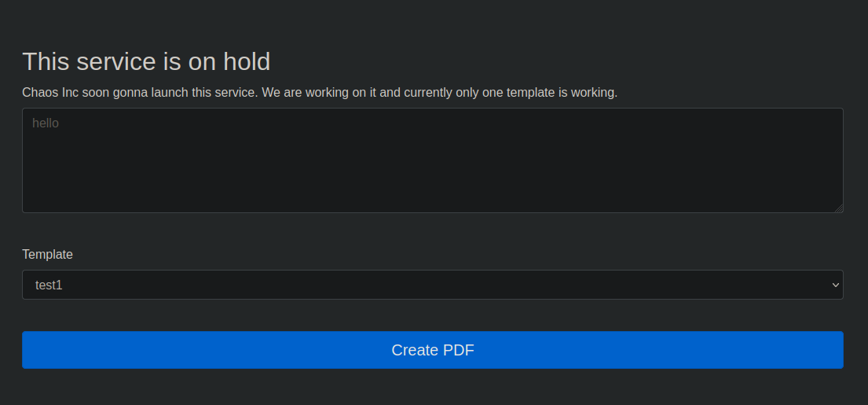Select the test1 option text

point(49,285)
